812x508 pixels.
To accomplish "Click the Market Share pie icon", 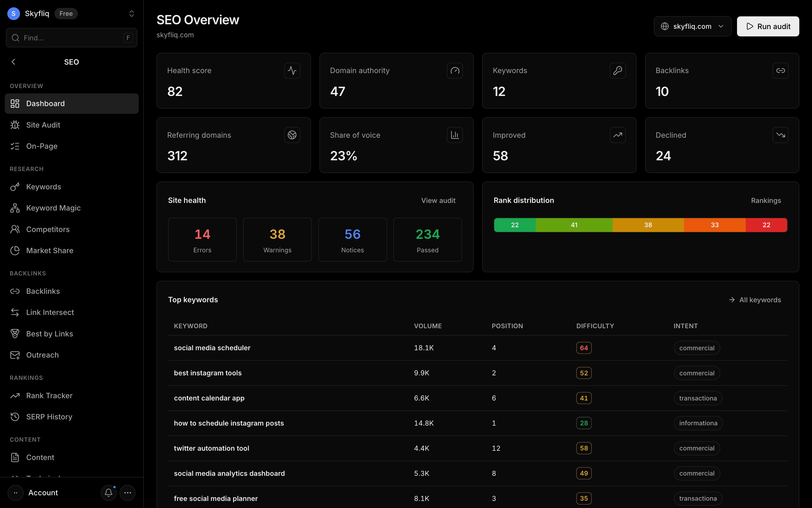I will coord(15,251).
